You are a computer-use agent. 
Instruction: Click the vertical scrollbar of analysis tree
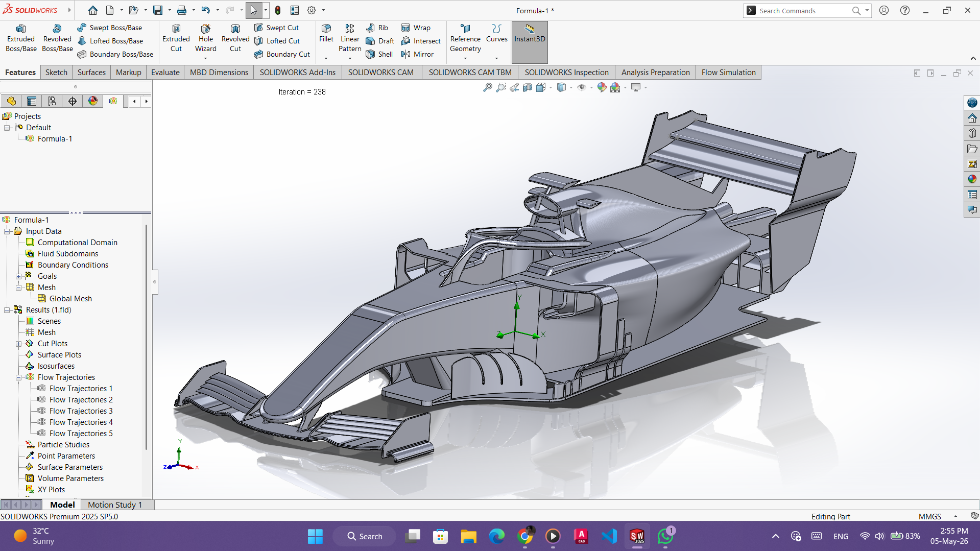(147, 337)
